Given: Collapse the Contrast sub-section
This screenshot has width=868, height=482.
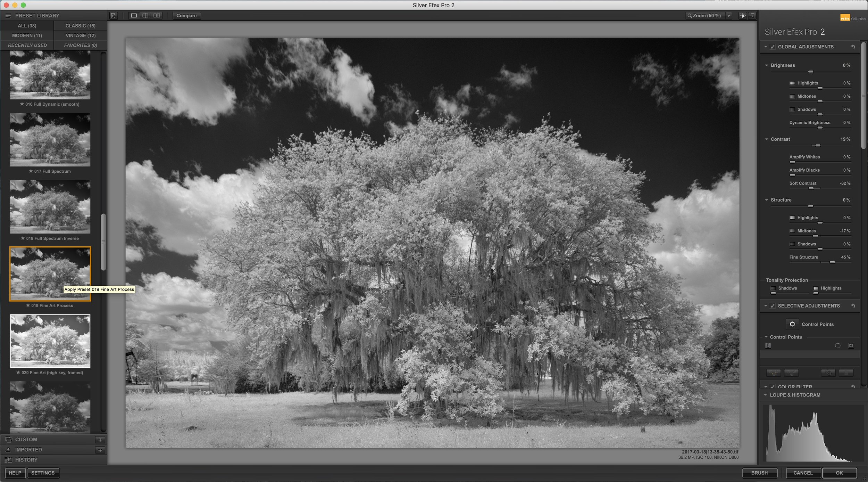Looking at the screenshot, I should coord(767,139).
